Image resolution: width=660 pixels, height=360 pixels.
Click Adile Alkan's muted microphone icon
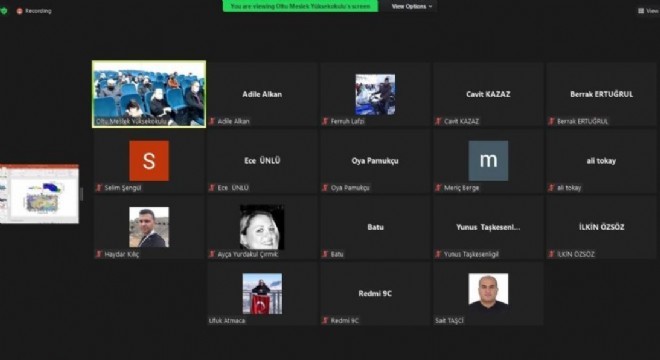coord(212,121)
